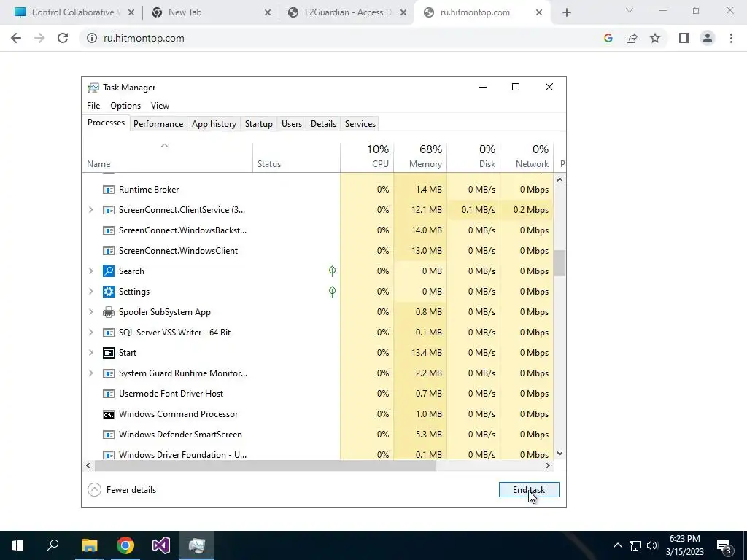
Task: Open the Task Manager View menu
Action: click(x=160, y=106)
